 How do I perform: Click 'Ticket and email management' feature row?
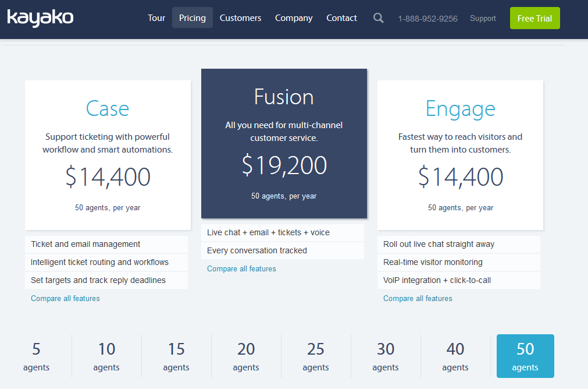click(106, 245)
